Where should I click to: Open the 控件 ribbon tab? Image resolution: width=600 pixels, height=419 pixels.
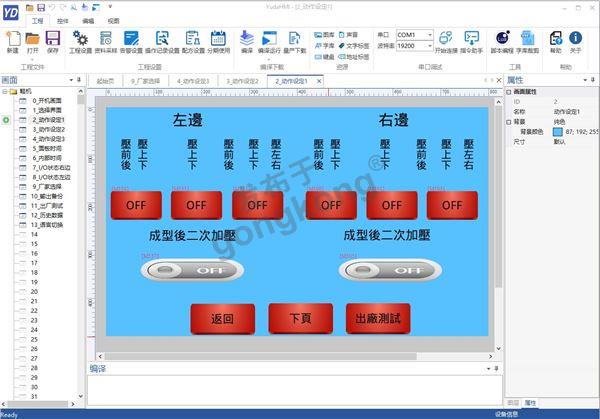click(62, 20)
